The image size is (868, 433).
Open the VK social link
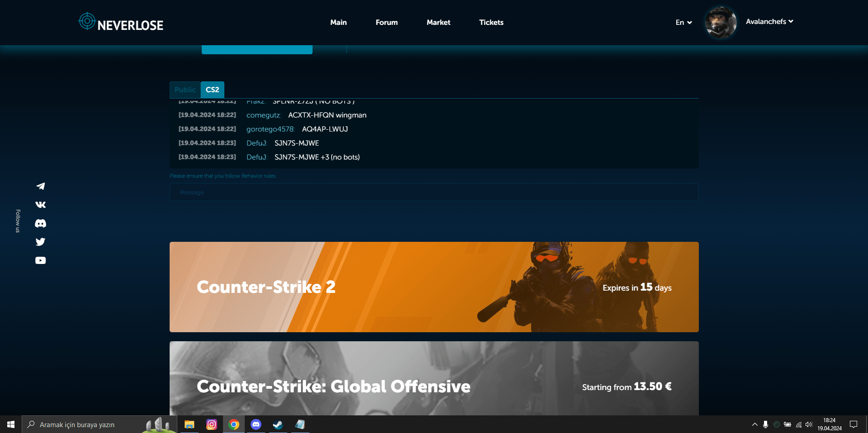pos(41,205)
